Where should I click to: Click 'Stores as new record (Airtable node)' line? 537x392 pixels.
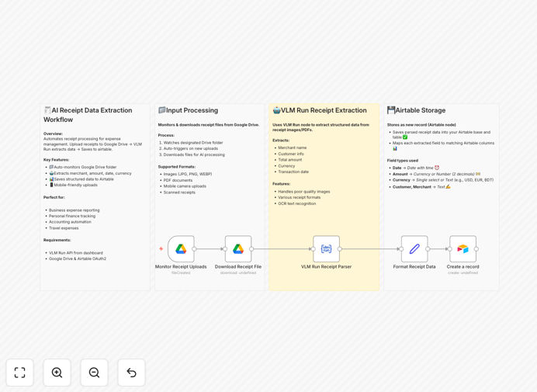click(421, 125)
